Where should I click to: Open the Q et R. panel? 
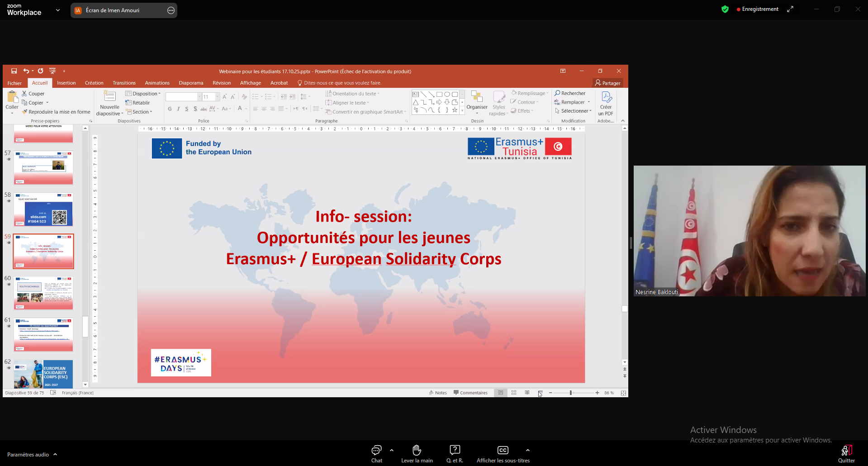click(455, 453)
